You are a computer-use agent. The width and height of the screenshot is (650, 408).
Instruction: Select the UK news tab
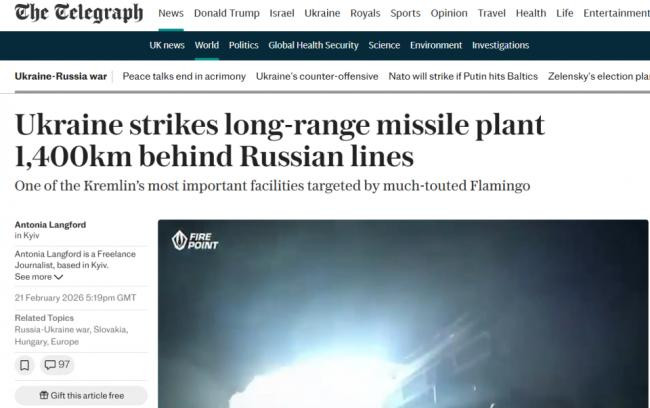(x=167, y=45)
